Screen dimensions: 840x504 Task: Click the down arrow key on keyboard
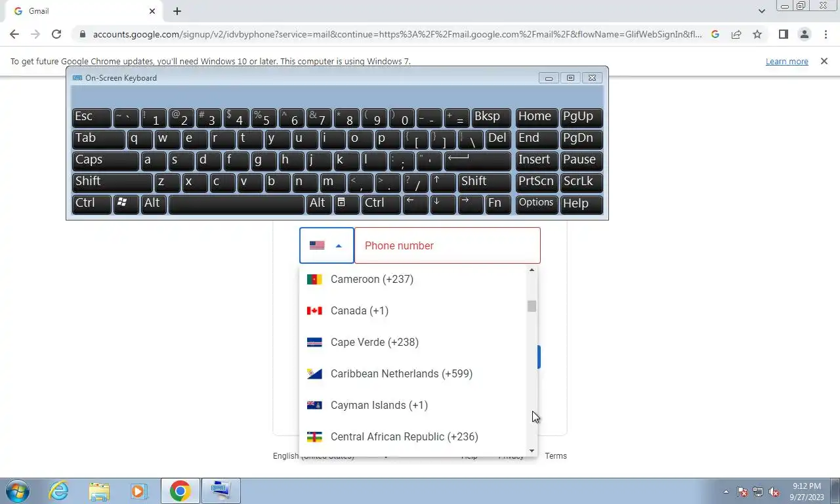(x=442, y=203)
